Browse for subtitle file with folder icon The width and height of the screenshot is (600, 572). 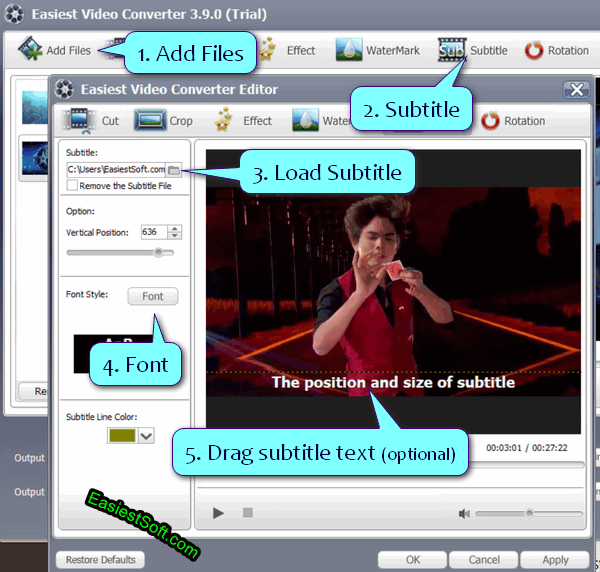[174, 169]
